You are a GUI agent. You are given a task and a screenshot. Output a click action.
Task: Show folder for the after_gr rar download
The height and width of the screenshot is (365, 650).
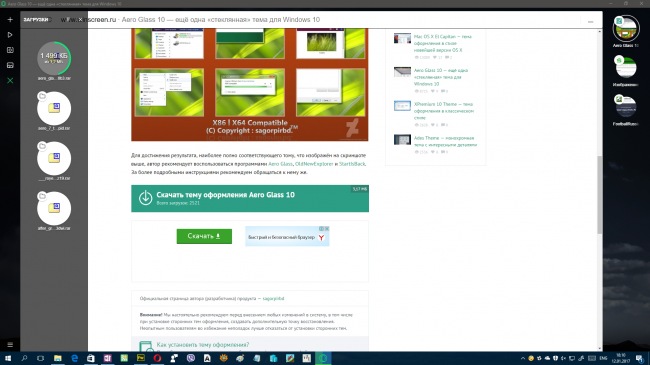(x=42, y=196)
